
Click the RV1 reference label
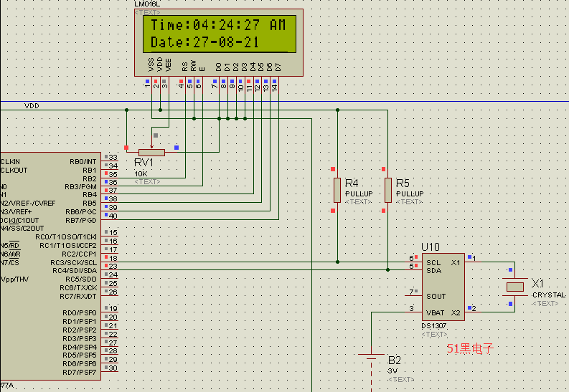pyautogui.click(x=146, y=163)
